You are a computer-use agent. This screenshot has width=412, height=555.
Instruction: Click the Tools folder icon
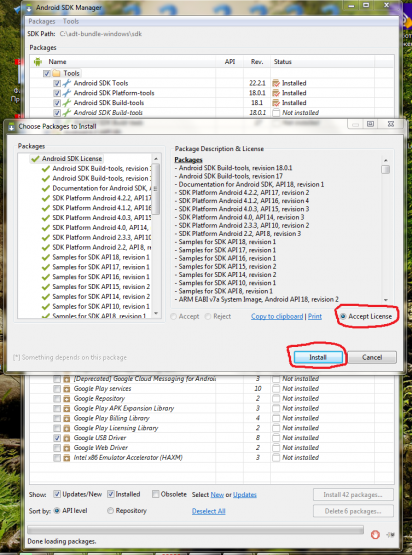tap(56, 73)
